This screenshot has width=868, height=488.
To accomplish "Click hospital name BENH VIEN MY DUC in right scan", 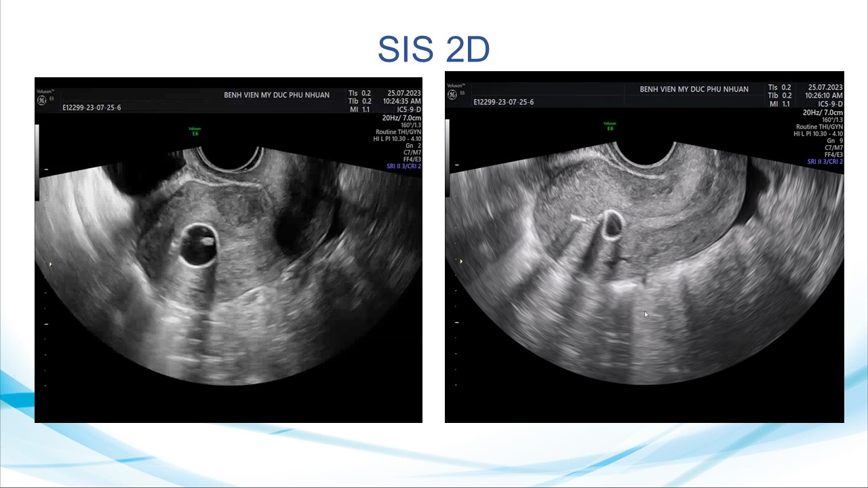I will [x=694, y=89].
